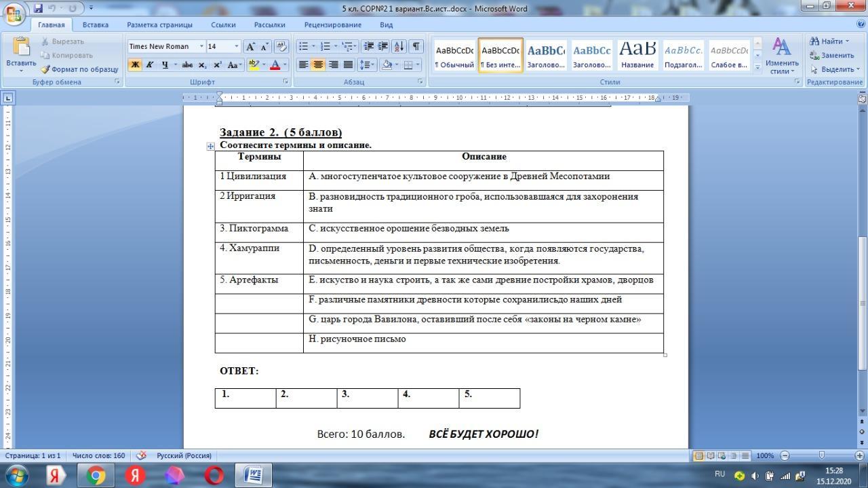Viewport: 868px width, 488px height.
Task: Increase font size with the grow icon
Action: [250, 46]
